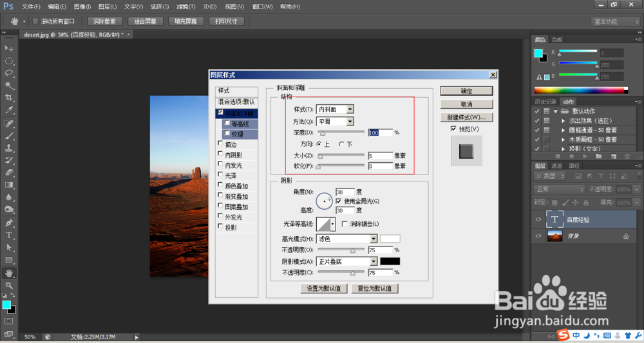Click the 设置为默认值 button
This screenshot has width=644, height=343.
tap(324, 288)
